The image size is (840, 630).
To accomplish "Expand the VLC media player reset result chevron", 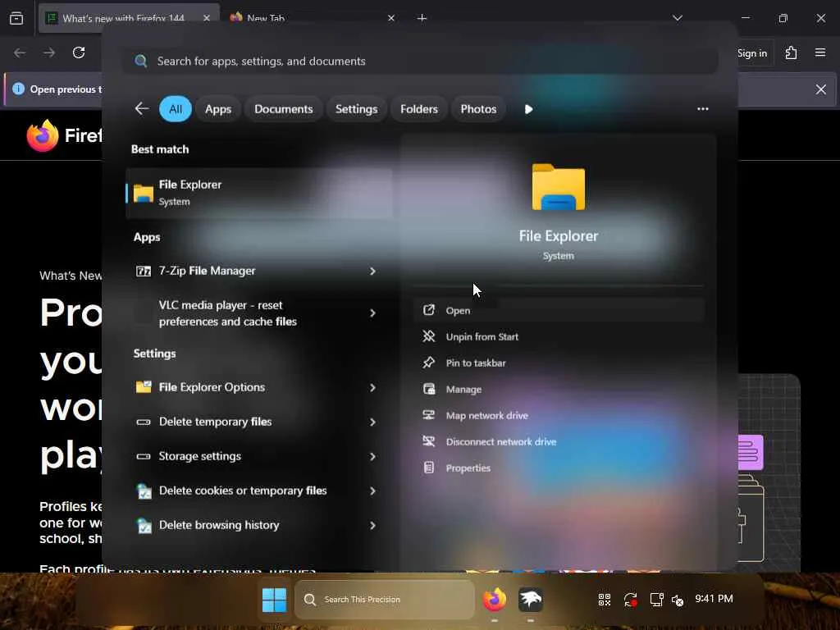I will pyautogui.click(x=372, y=313).
